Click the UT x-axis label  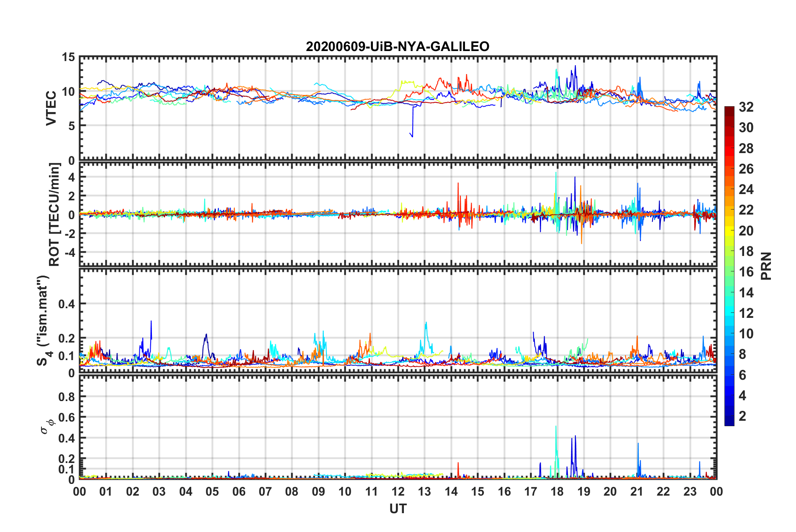pos(398,509)
